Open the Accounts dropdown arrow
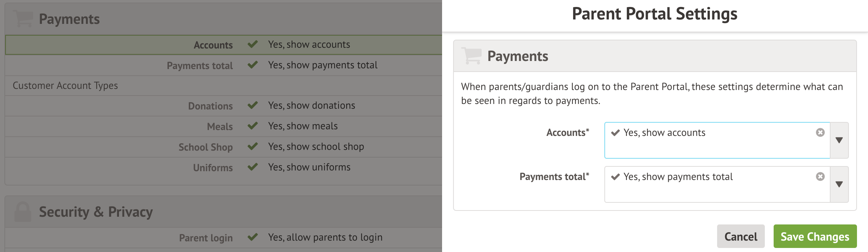This screenshot has width=868, height=252. pos(840,140)
